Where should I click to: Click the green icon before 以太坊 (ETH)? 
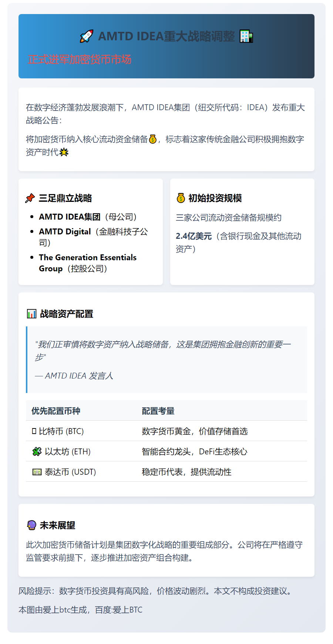[37, 451]
